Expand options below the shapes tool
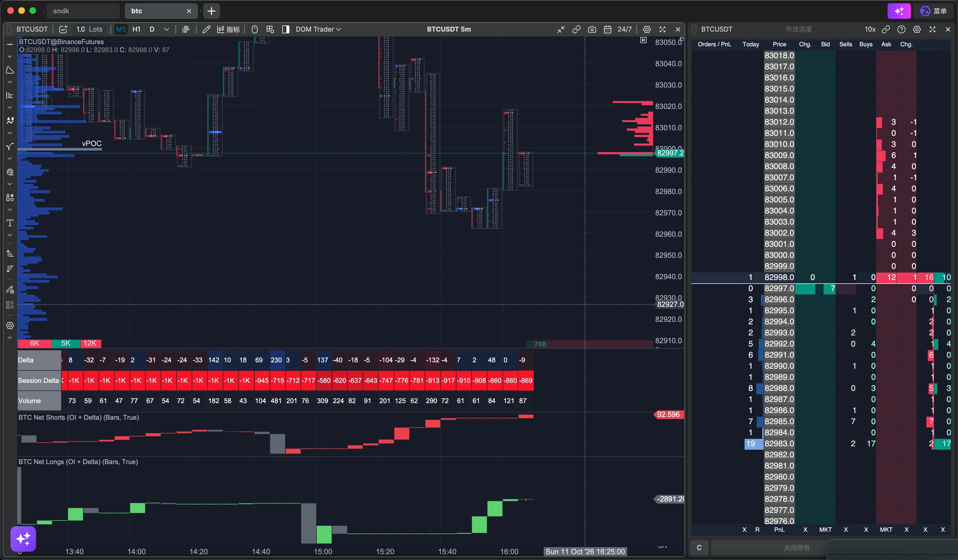958x560 pixels. pyautogui.click(x=10, y=82)
